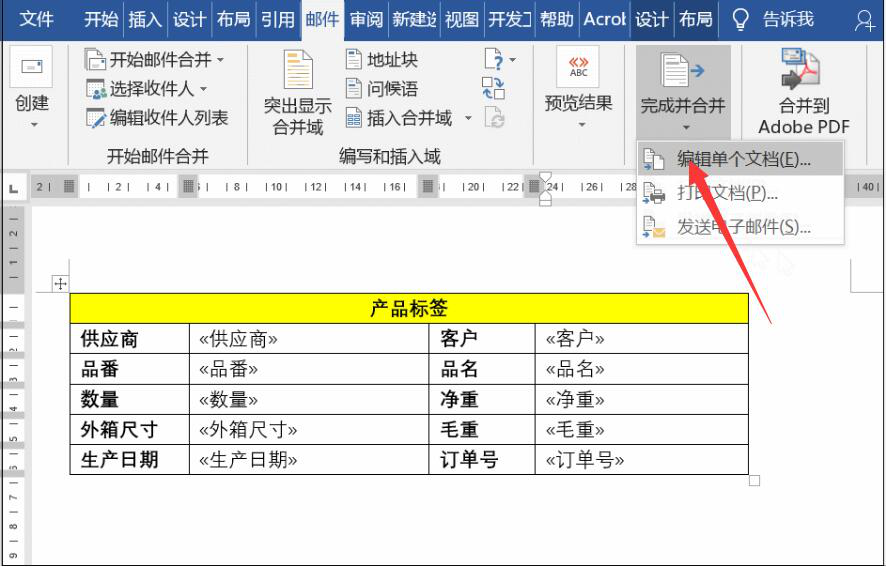Click the «生产日期» merge field
The height and width of the screenshot is (567, 886).
[x=248, y=460]
